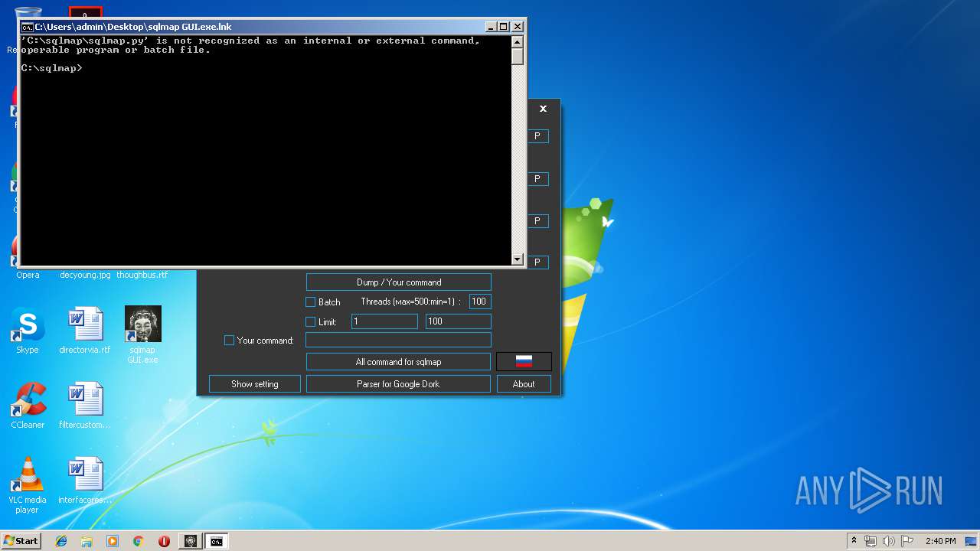Open command prompt window system menu icon
The width and height of the screenshot is (980, 551).
tap(27, 27)
